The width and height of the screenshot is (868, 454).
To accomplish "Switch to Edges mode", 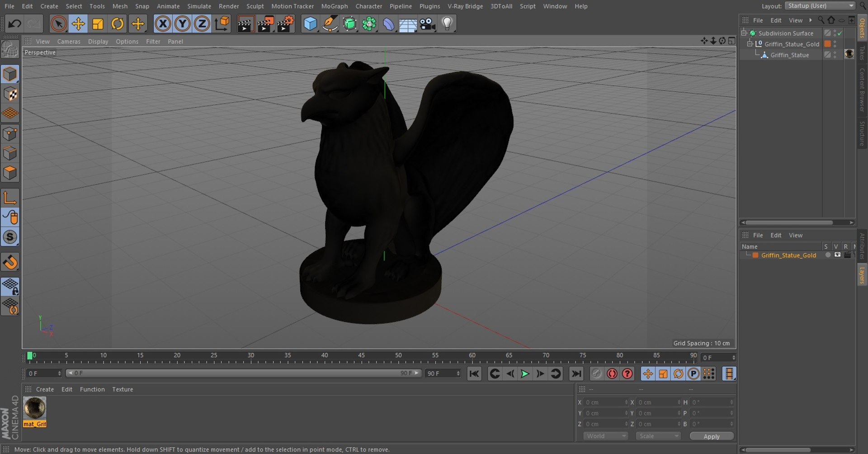I will pos(10,153).
